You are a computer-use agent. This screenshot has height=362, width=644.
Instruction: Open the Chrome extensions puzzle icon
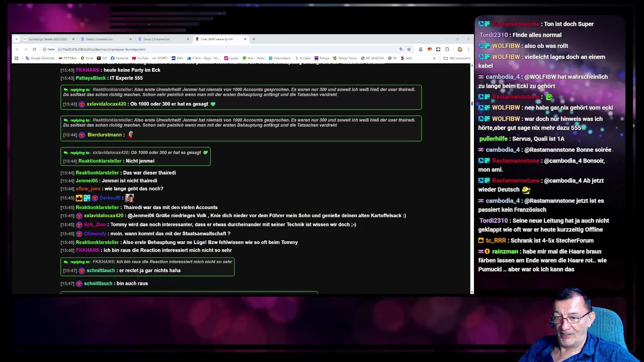tap(447, 49)
